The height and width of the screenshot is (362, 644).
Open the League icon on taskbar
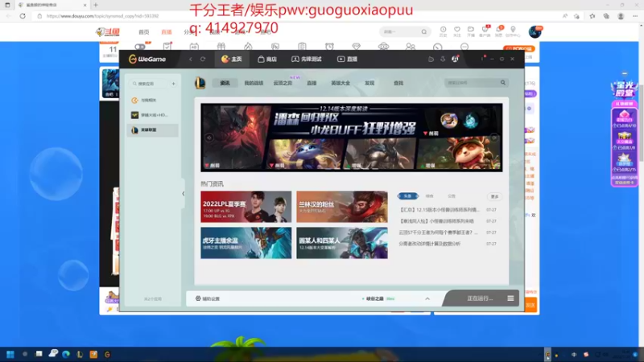pos(80,354)
